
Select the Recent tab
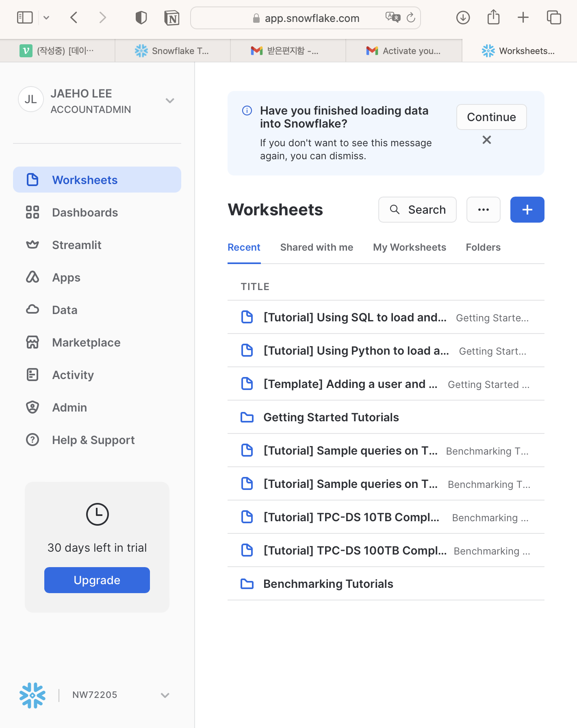[244, 247]
